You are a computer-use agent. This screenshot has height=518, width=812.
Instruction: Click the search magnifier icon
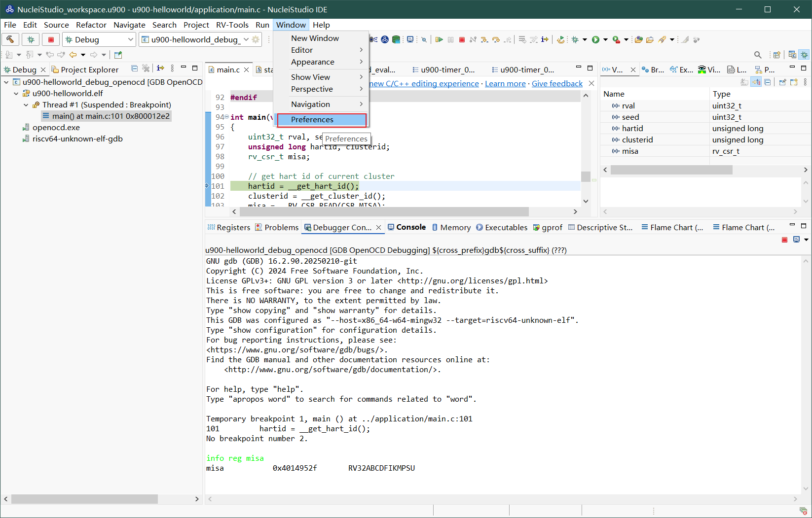tap(758, 55)
